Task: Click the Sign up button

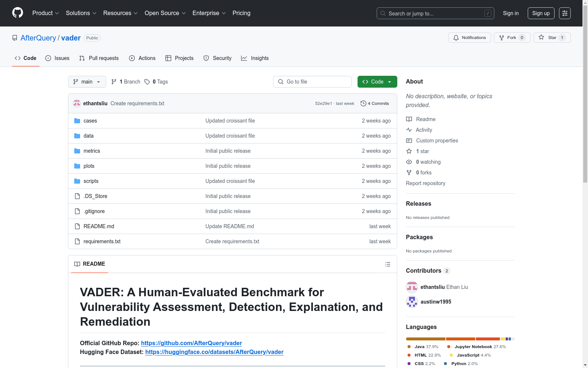Action: click(x=541, y=13)
